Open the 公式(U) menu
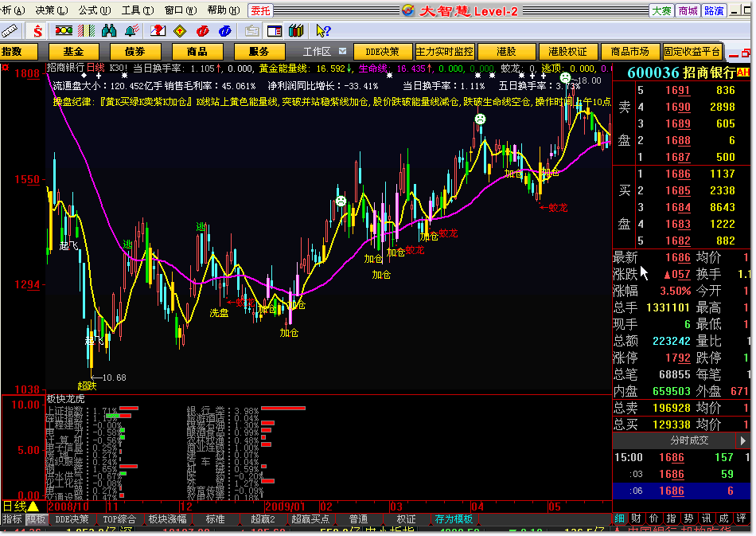The width and height of the screenshot is (756, 536). [95, 10]
